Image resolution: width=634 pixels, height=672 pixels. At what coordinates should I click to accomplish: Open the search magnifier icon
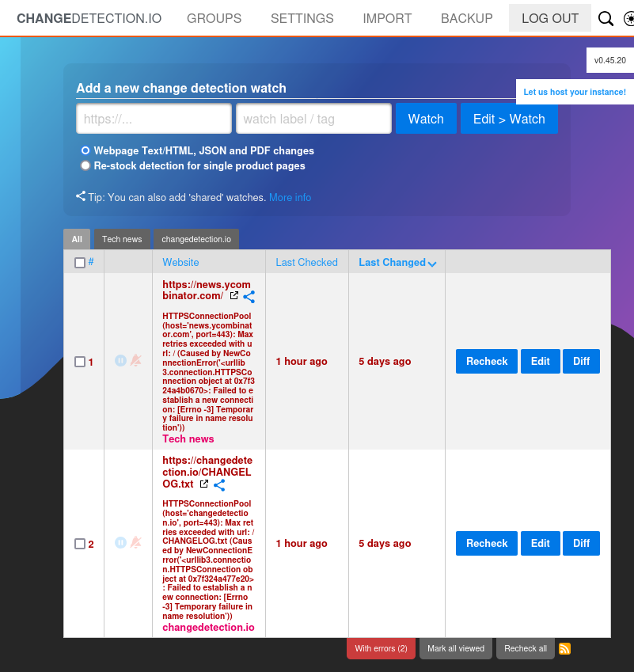(606, 18)
